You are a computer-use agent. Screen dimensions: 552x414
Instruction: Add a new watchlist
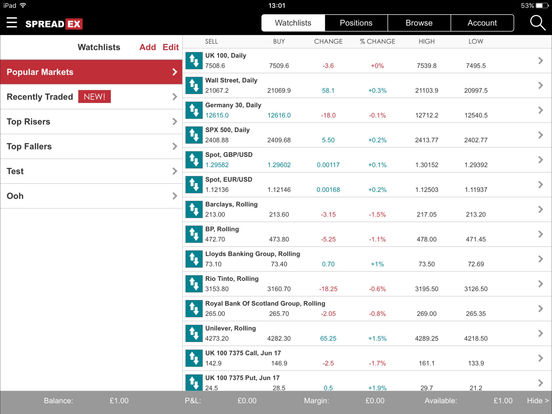pos(148,47)
